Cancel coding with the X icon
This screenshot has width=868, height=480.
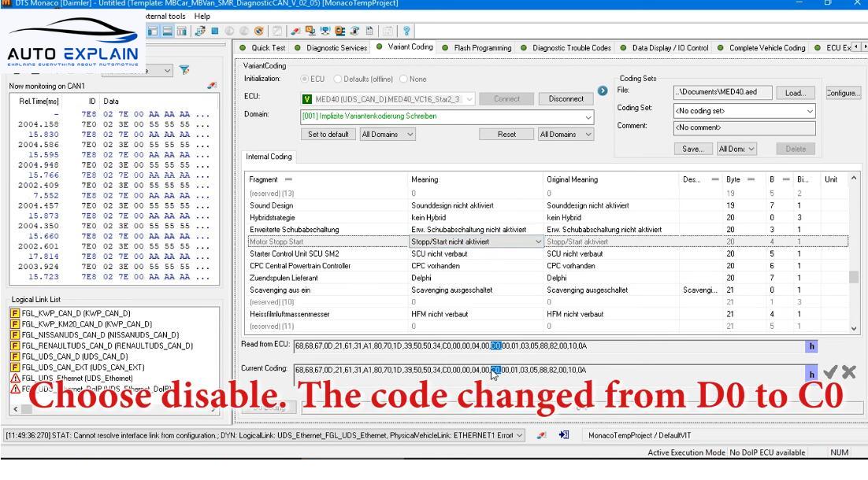pos(848,372)
